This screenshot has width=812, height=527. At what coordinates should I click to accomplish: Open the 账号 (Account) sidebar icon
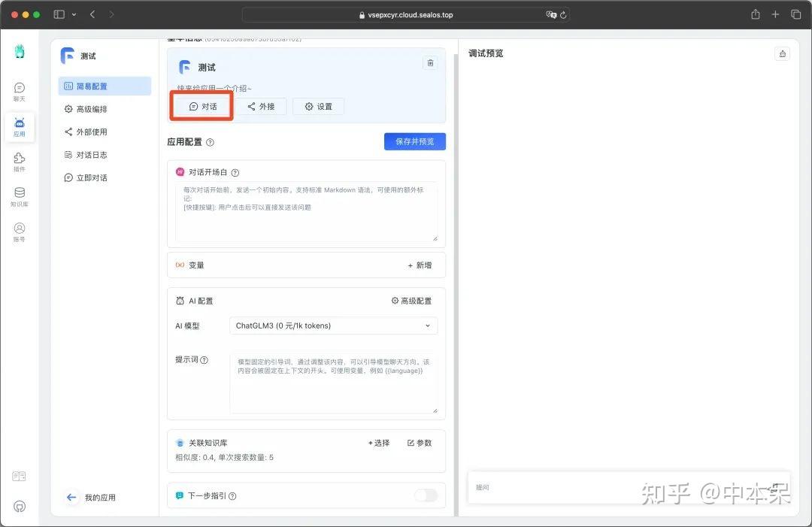click(x=19, y=230)
